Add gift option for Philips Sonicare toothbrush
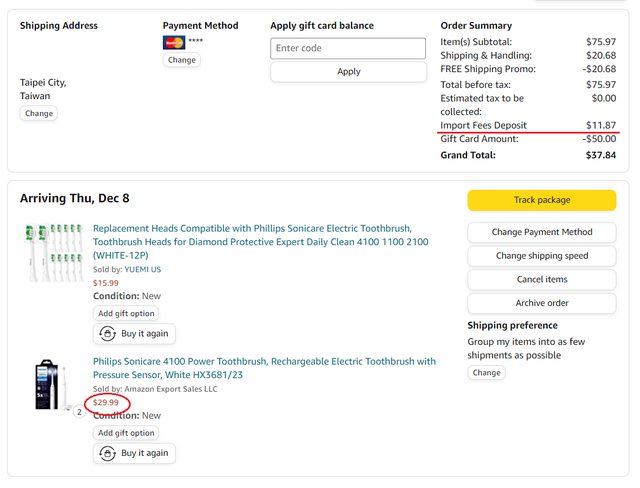 [x=126, y=433]
